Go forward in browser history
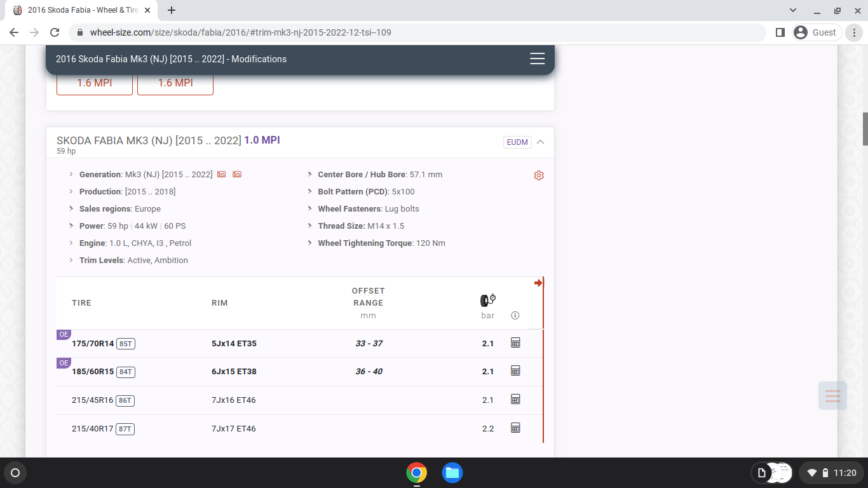This screenshot has height=488, width=868. coord(34,32)
